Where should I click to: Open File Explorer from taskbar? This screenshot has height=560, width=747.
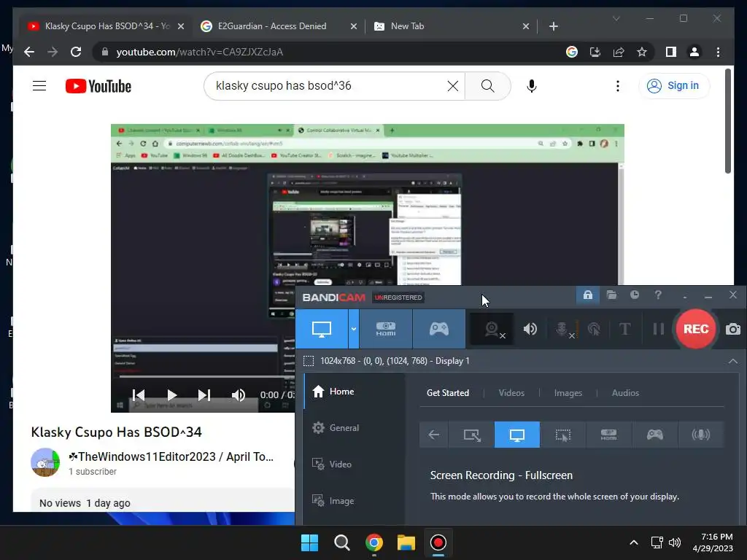[x=406, y=542]
